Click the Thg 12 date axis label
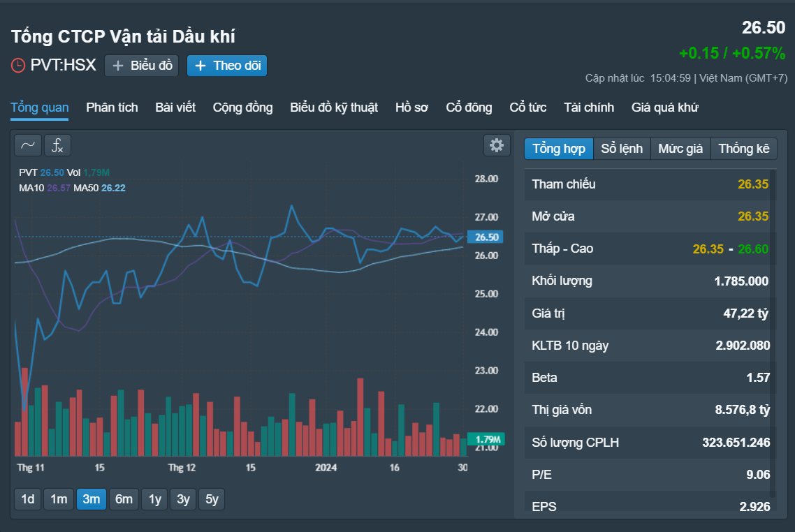This screenshot has height=532, width=795. click(182, 468)
